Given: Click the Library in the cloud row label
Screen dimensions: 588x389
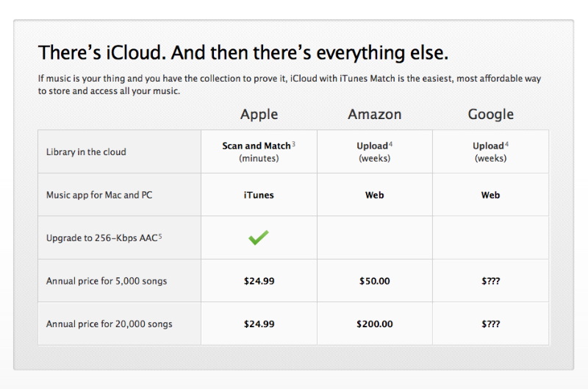Looking at the screenshot, I should 86,152.
